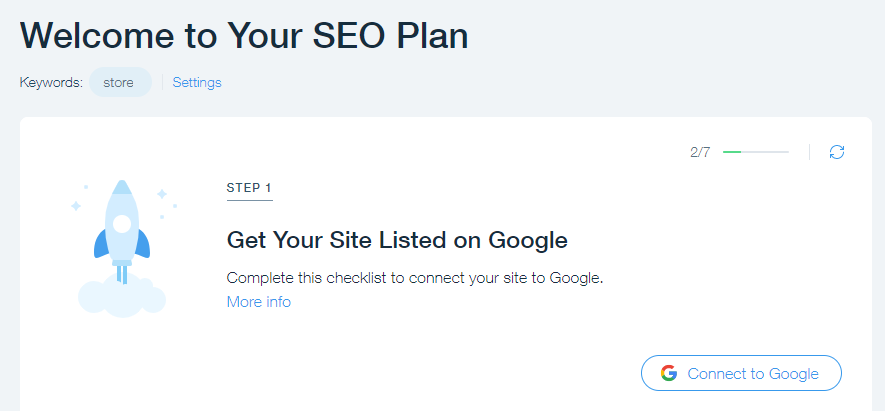
Task: Click the 2/7 progress counter
Action: (700, 152)
